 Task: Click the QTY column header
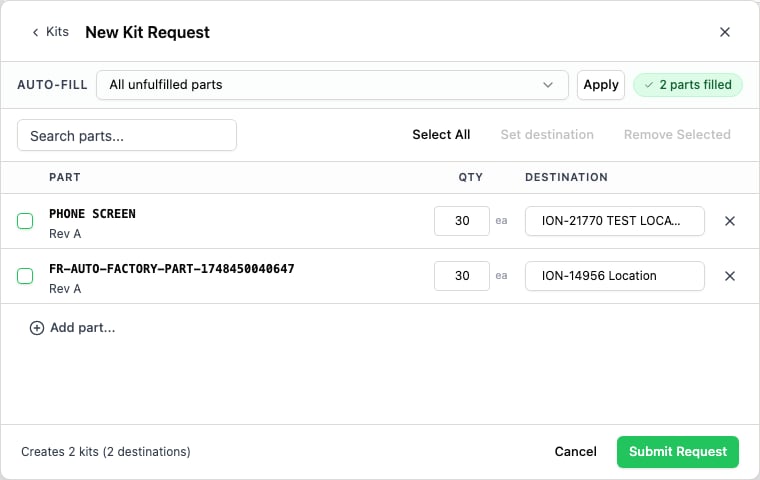(471, 177)
